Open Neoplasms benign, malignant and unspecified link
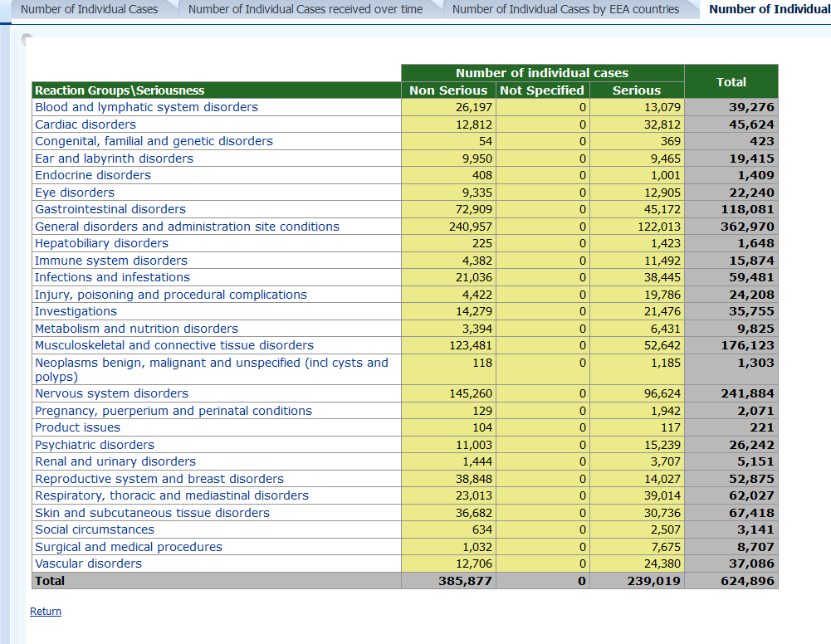This screenshot has height=644, width=831. 211,363
